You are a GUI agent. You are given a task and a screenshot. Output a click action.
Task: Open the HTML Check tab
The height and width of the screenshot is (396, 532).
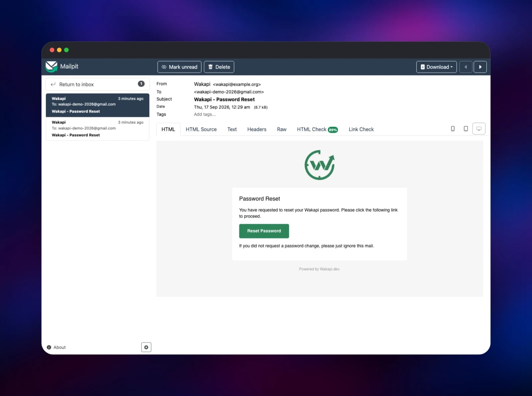(x=317, y=129)
